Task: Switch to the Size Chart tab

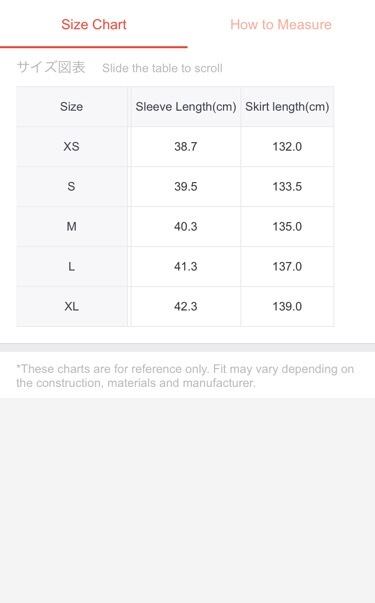Action: pyautogui.click(x=94, y=25)
